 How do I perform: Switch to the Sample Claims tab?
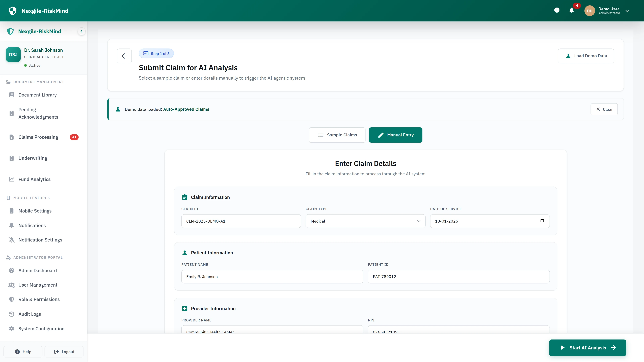coord(337,135)
